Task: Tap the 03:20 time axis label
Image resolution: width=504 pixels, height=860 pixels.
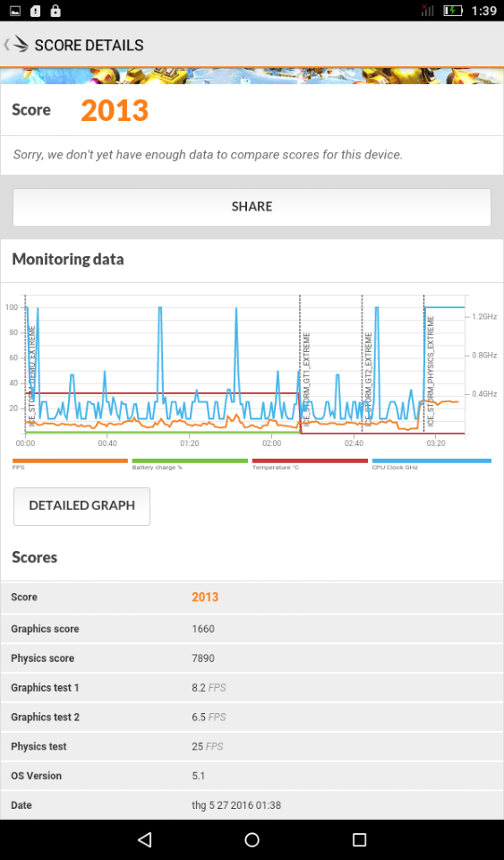Action: point(436,443)
